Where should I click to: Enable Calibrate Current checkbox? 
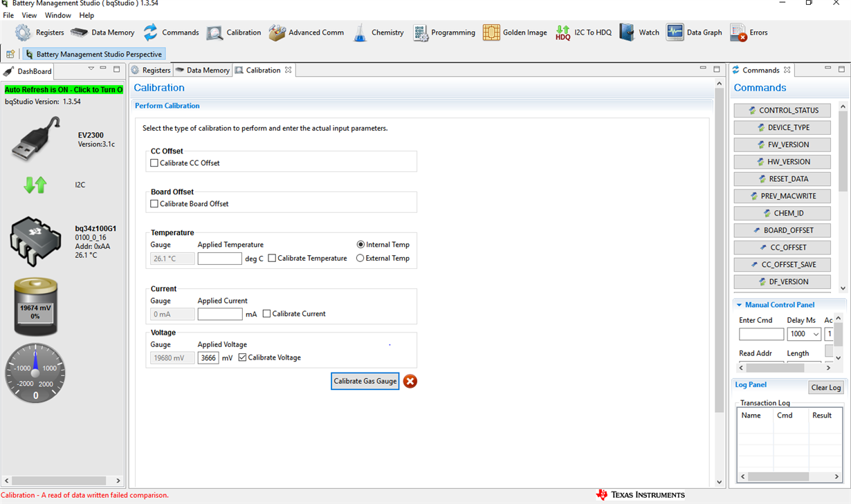266,314
